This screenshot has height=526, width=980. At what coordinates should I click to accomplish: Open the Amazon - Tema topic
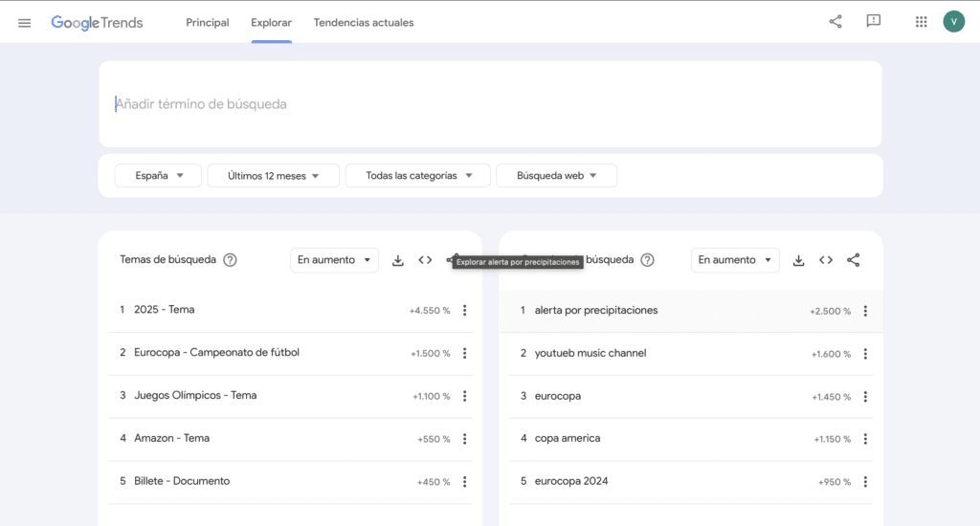172,438
